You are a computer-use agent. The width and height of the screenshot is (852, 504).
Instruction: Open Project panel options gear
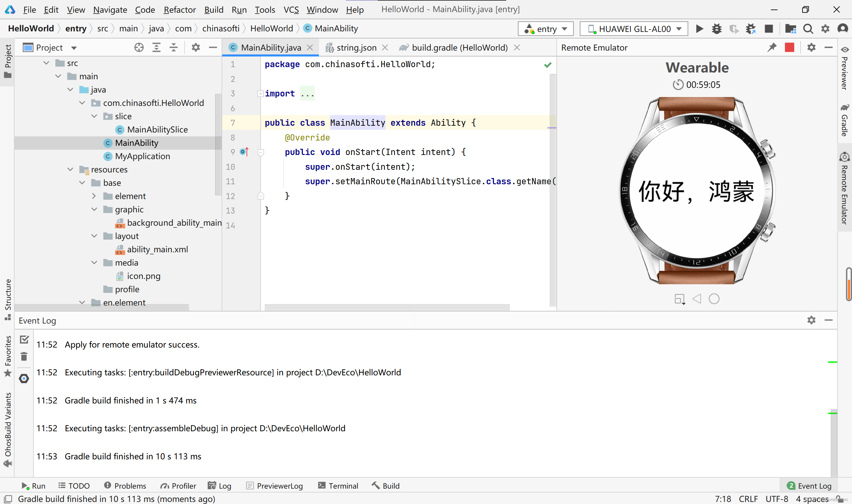(x=196, y=48)
